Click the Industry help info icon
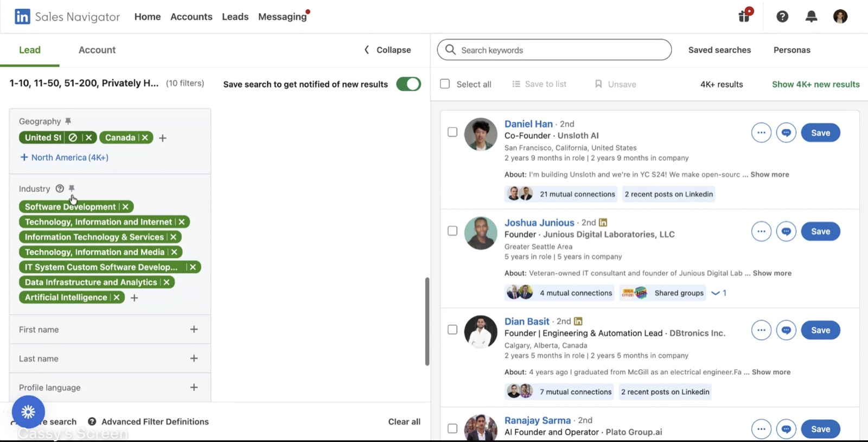This screenshot has height=442, width=868. pos(60,188)
